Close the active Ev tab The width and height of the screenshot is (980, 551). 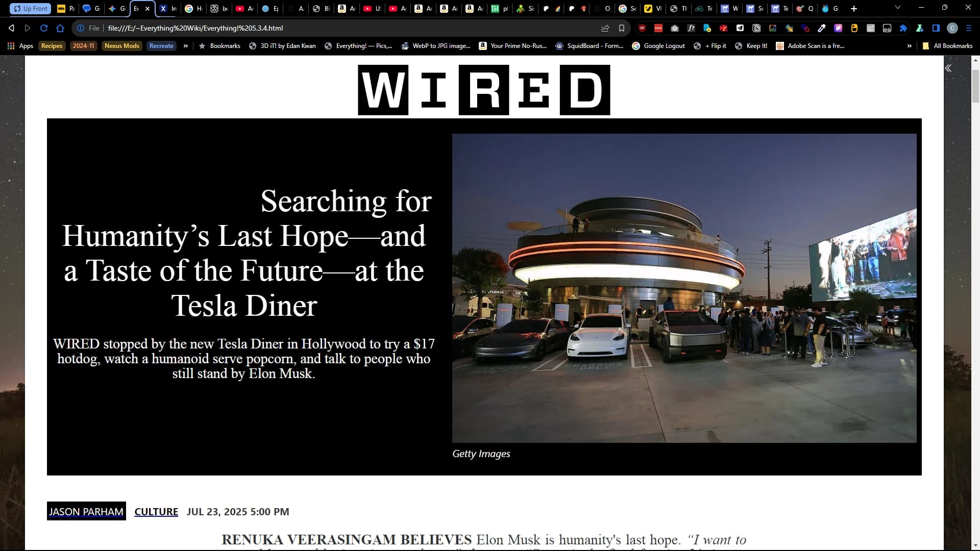pyautogui.click(x=148, y=9)
